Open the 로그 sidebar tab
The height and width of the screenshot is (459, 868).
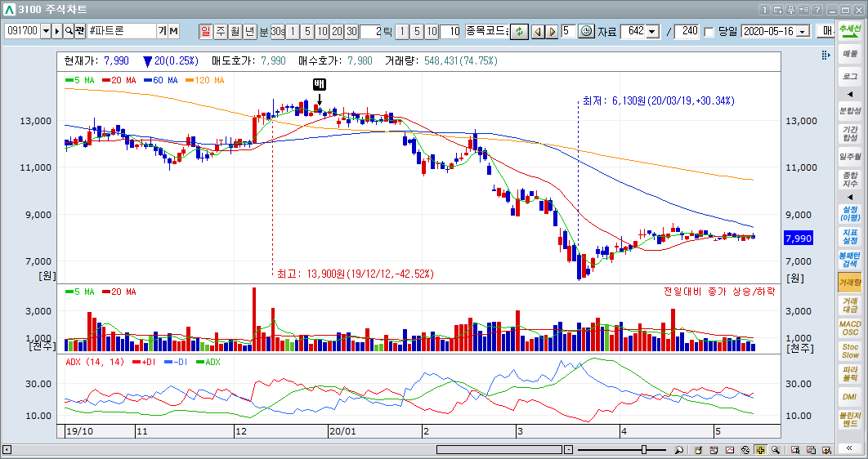(x=850, y=76)
